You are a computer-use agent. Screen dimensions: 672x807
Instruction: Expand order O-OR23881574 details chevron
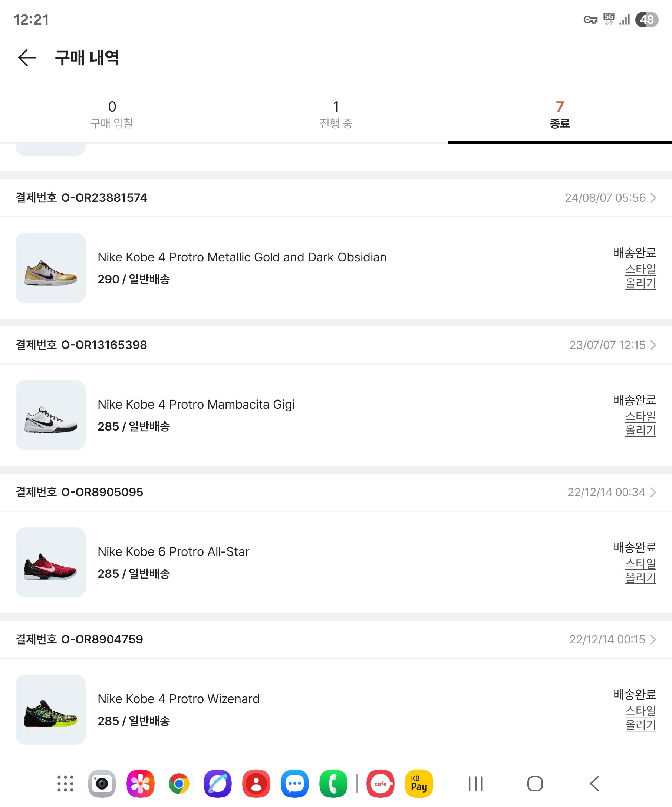pos(653,198)
